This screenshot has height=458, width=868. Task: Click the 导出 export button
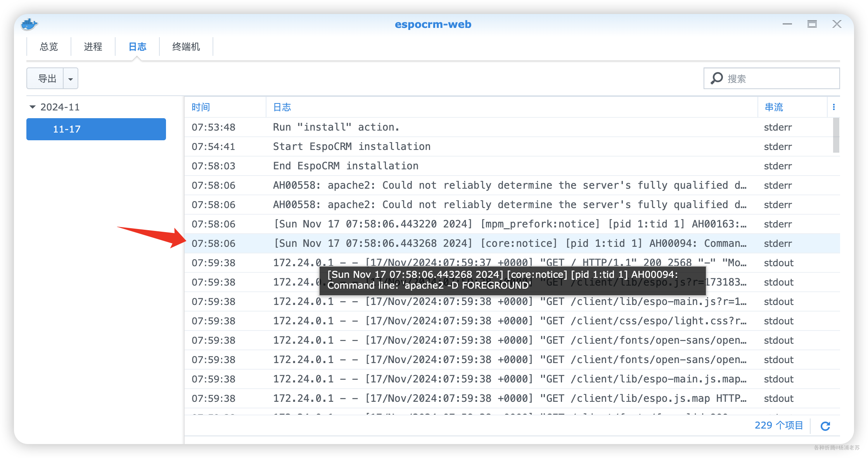[x=47, y=79]
